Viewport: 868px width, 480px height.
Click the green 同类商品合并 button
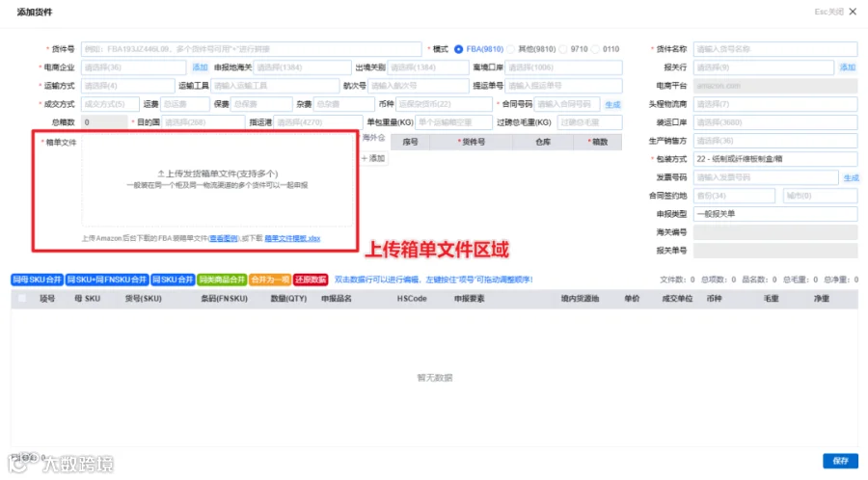(x=222, y=280)
